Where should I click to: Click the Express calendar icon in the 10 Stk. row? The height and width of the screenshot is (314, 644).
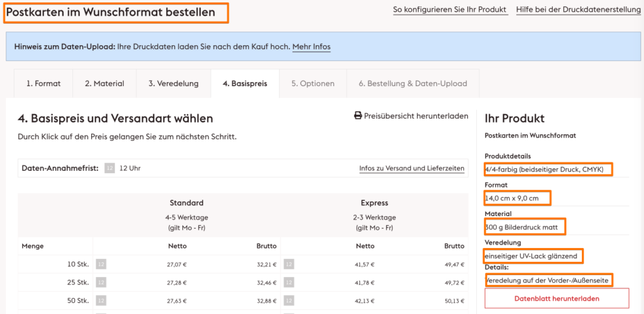289,264
